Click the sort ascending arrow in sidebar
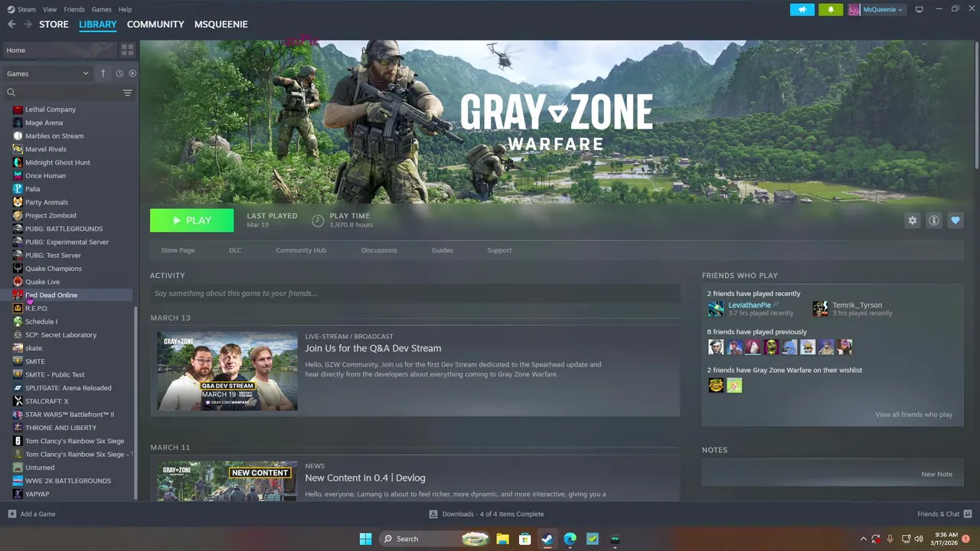Screen dimensions: 980x551 103,73
